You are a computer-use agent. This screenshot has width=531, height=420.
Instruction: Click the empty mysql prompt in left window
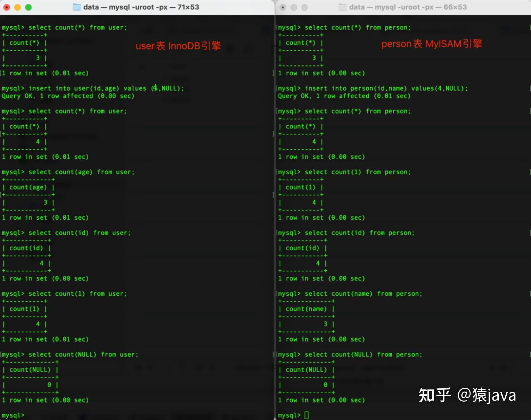click(x=13, y=415)
